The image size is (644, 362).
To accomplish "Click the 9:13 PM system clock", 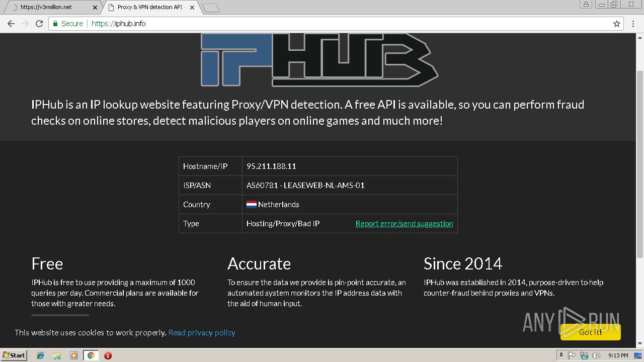I will tap(618, 355).
